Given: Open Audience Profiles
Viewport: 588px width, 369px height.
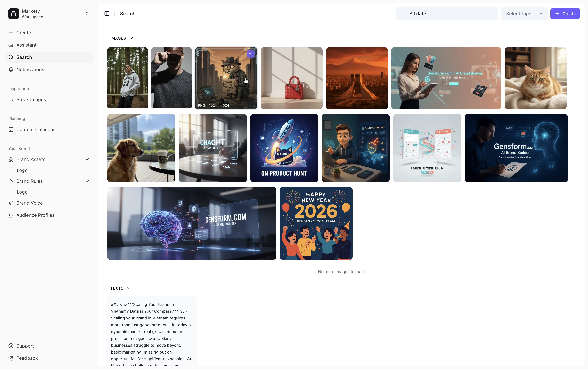Looking at the screenshot, I should coord(35,215).
